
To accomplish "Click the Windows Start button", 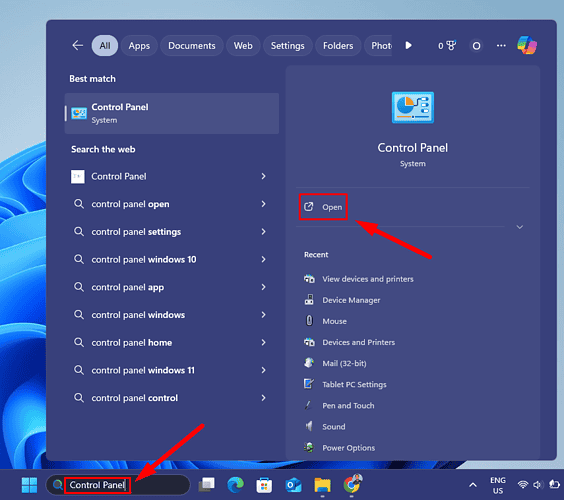I will pos(29,485).
